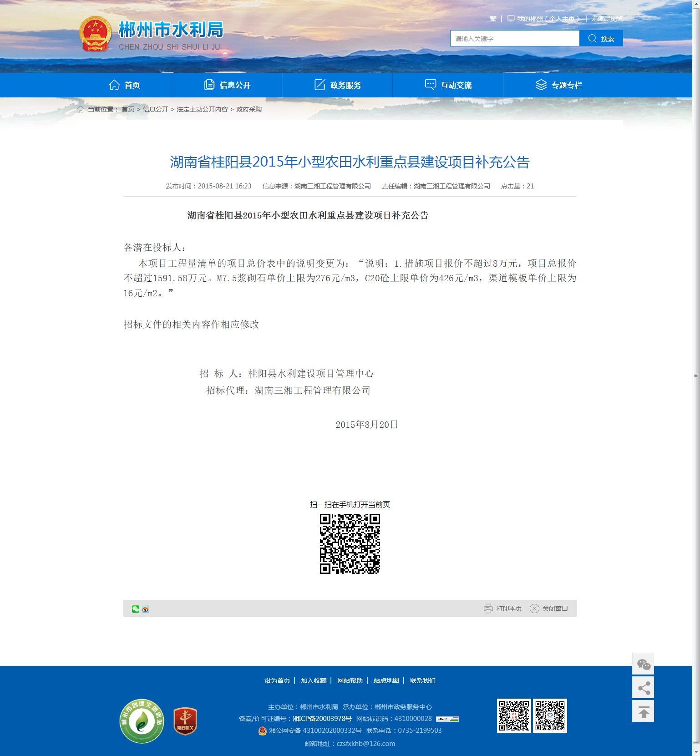Click the WeChat share icon below article

(x=136, y=609)
